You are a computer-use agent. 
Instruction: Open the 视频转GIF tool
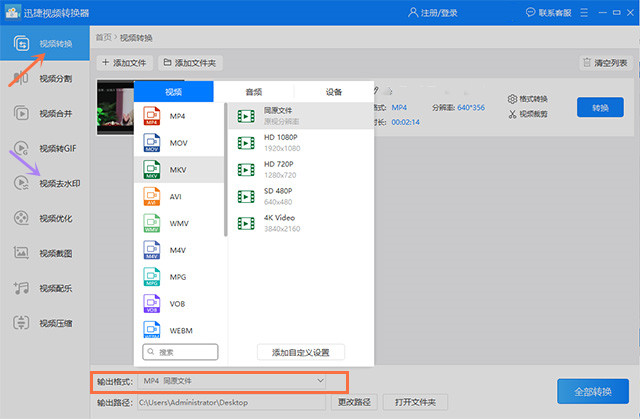(45, 148)
